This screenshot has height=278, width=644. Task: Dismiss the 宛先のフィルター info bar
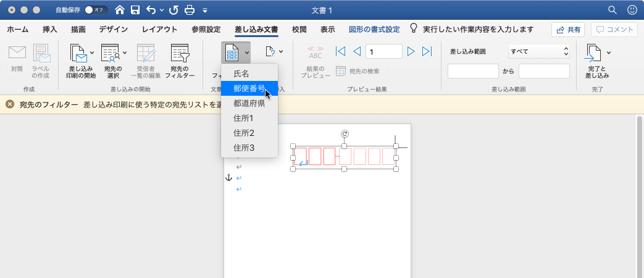(x=10, y=104)
